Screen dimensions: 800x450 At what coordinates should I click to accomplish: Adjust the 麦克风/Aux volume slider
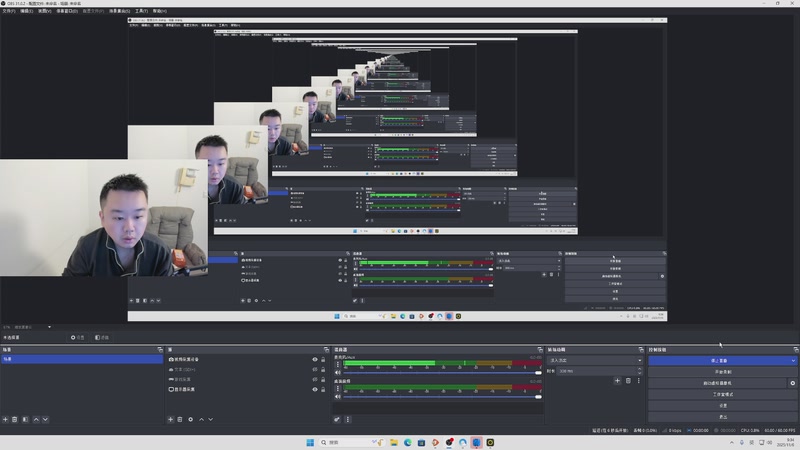click(441, 373)
